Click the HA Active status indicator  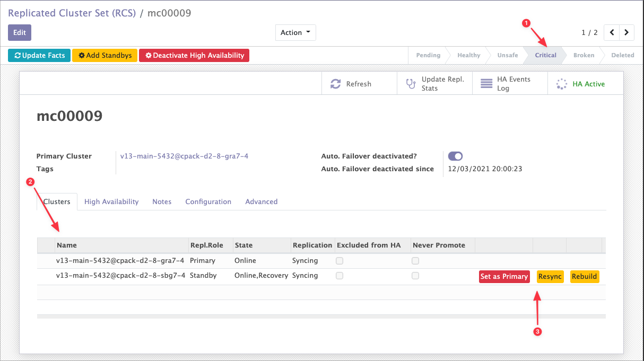tap(582, 84)
